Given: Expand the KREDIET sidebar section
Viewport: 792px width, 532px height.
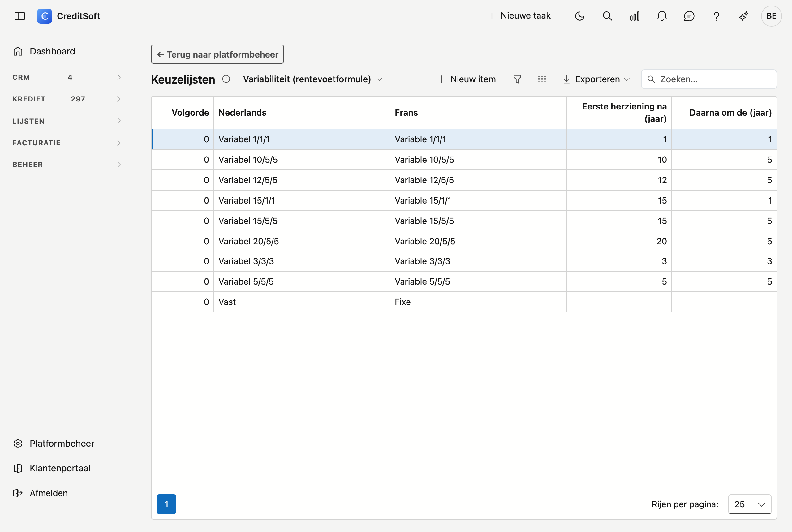Looking at the screenshot, I should (67, 99).
